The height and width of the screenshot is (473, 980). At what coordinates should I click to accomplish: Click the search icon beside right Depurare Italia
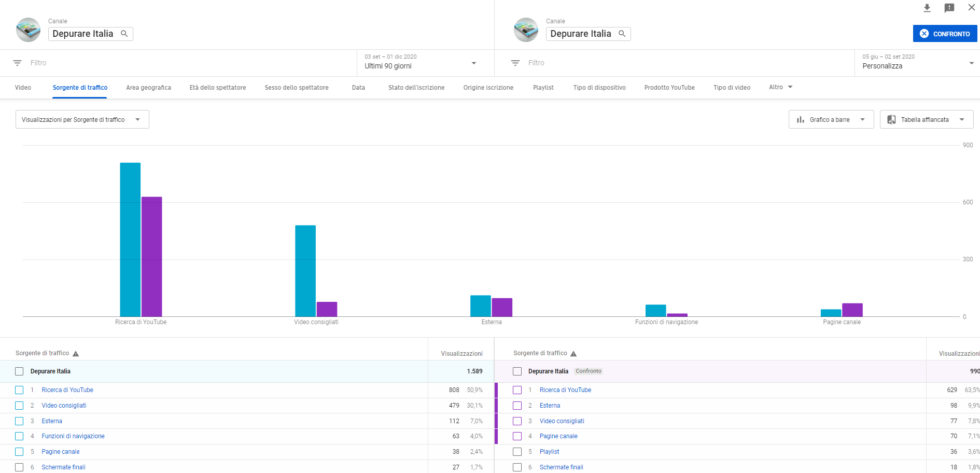(x=622, y=34)
